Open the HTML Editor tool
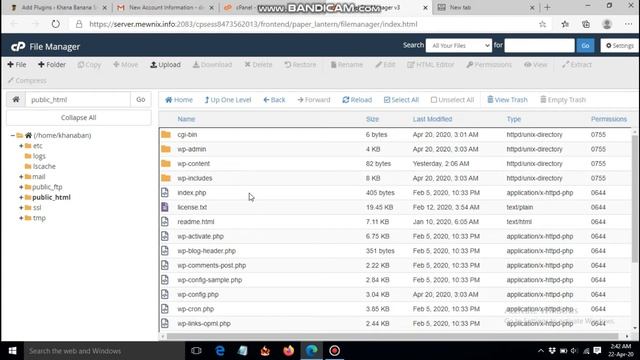 pos(431,64)
